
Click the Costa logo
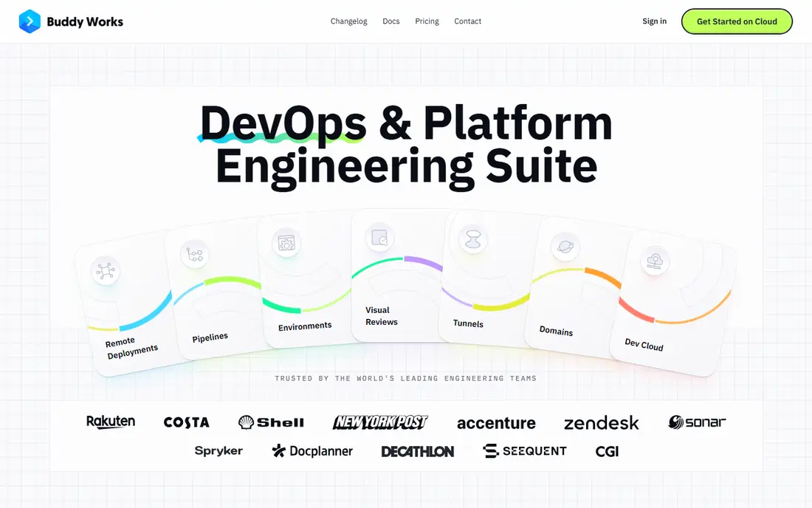point(187,422)
